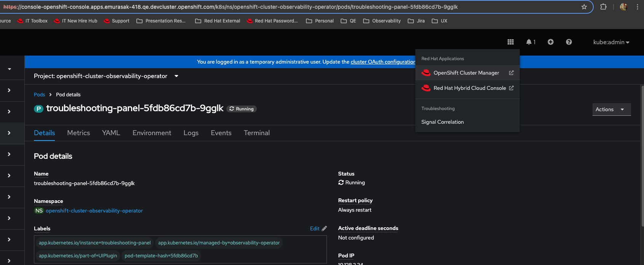Click the Restart policy field label
Viewport: 644px width, 265px height.
(x=355, y=200)
